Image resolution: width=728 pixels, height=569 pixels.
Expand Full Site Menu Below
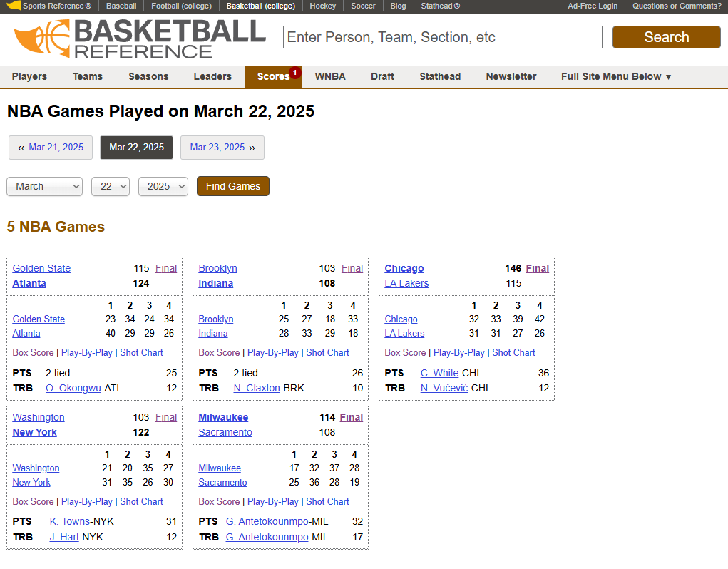tap(616, 76)
